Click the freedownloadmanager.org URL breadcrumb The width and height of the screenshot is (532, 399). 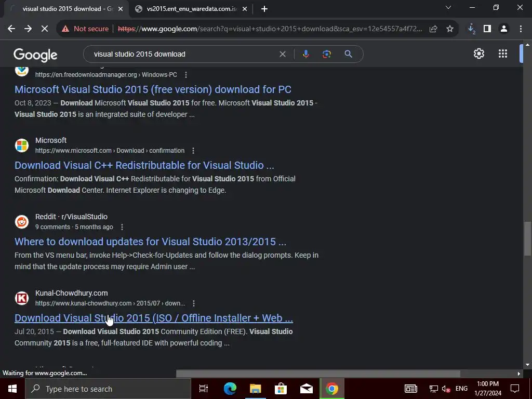click(x=106, y=75)
